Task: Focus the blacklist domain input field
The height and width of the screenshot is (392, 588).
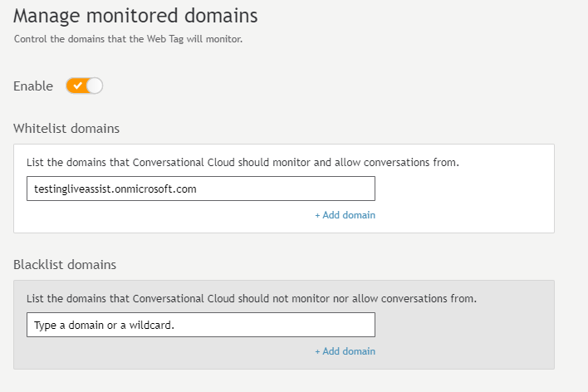Action: 201,325
